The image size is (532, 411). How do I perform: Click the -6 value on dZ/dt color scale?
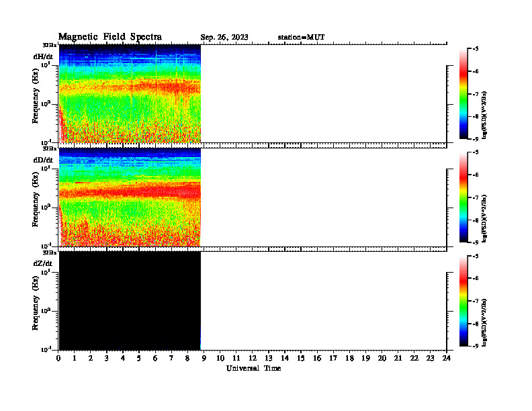pyautogui.click(x=476, y=279)
